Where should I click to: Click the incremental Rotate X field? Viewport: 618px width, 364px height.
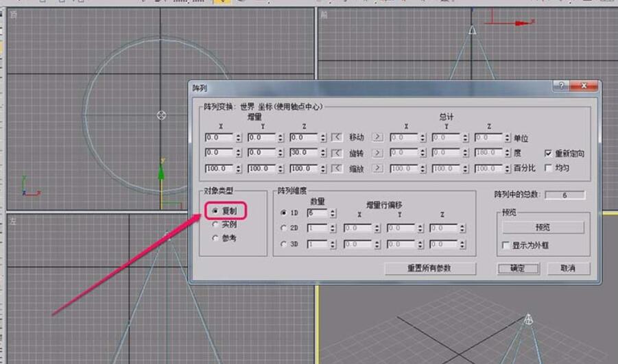coord(219,153)
